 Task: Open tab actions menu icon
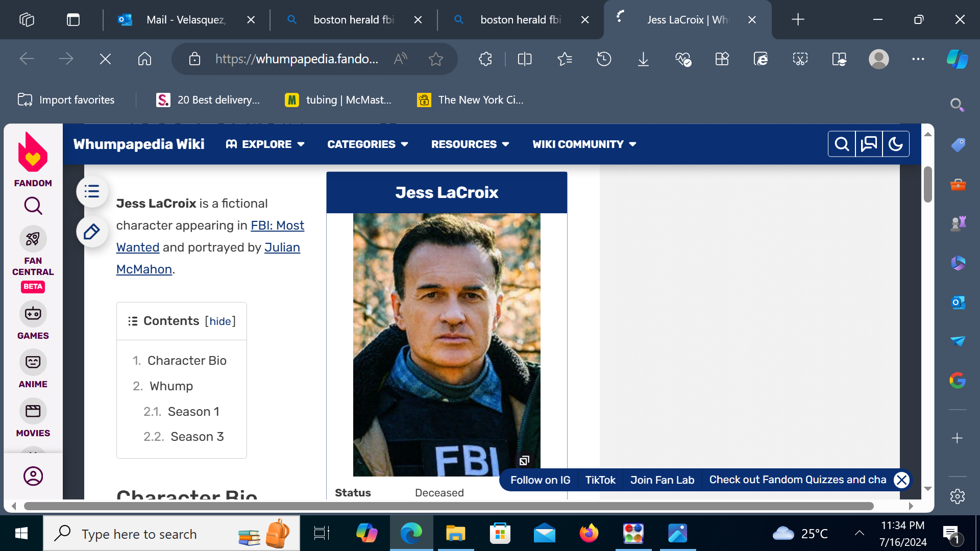point(73,20)
